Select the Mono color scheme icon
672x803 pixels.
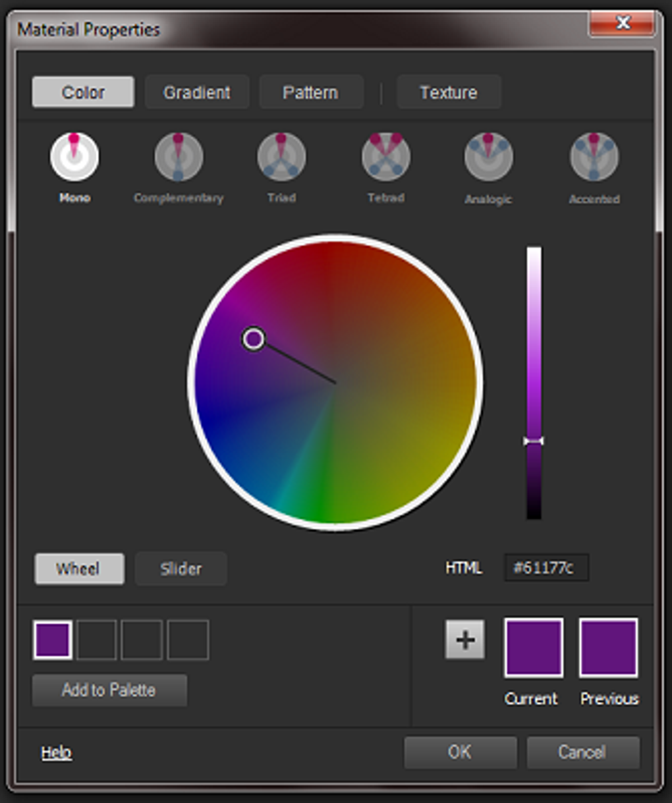coord(74,157)
